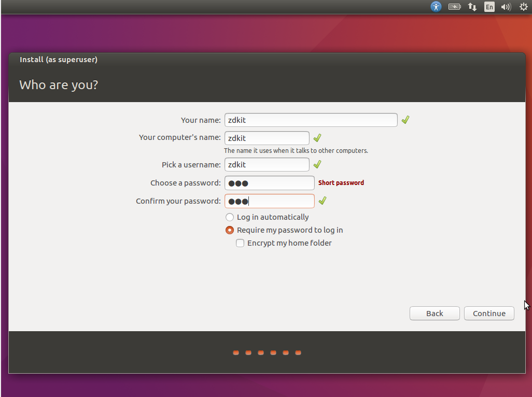Click into Your computer's name field

pos(267,138)
